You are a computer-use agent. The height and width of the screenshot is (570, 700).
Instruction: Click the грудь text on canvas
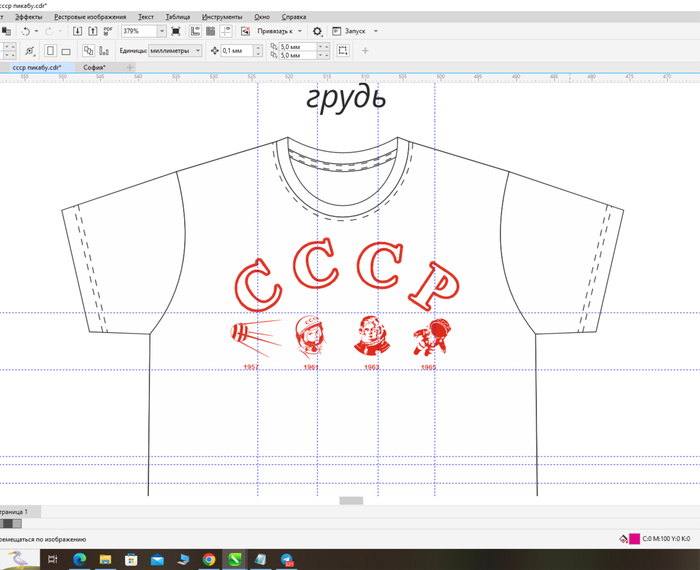point(346,97)
